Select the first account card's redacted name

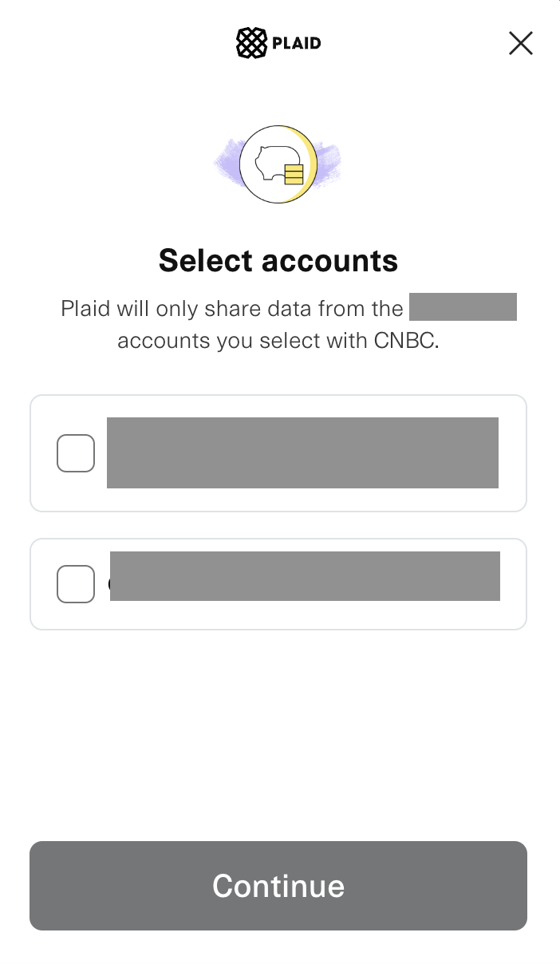[x=302, y=452]
